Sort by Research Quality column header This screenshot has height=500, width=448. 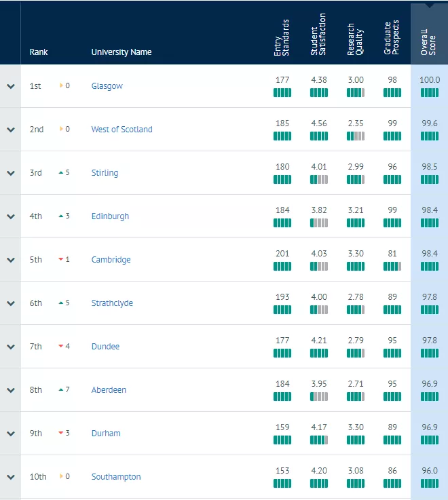pos(355,39)
